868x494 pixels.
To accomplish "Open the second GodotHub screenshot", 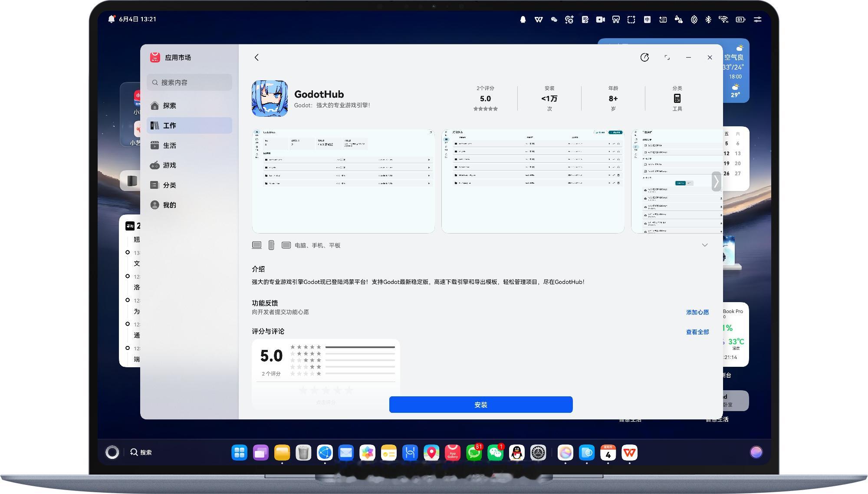I will coord(533,181).
